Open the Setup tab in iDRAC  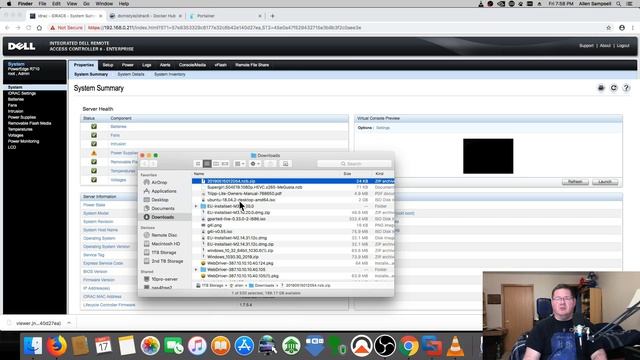tap(108, 65)
